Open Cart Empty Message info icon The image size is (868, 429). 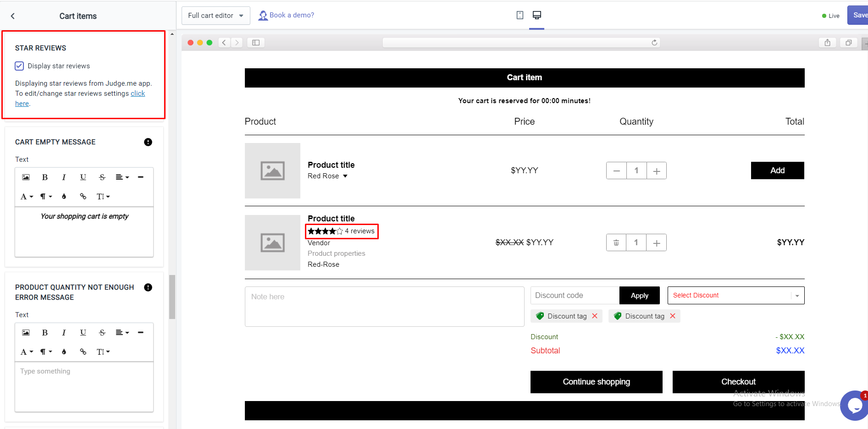click(x=148, y=142)
